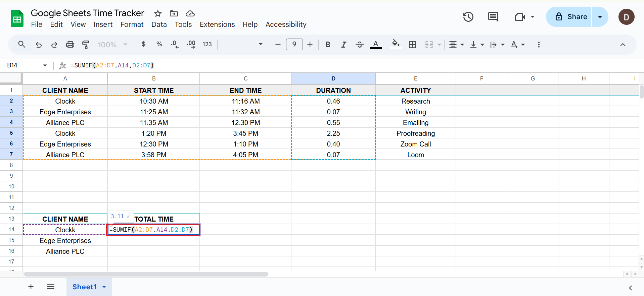The height and width of the screenshot is (296, 644).
Task: Click the move to folder icon
Action: click(174, 13)
